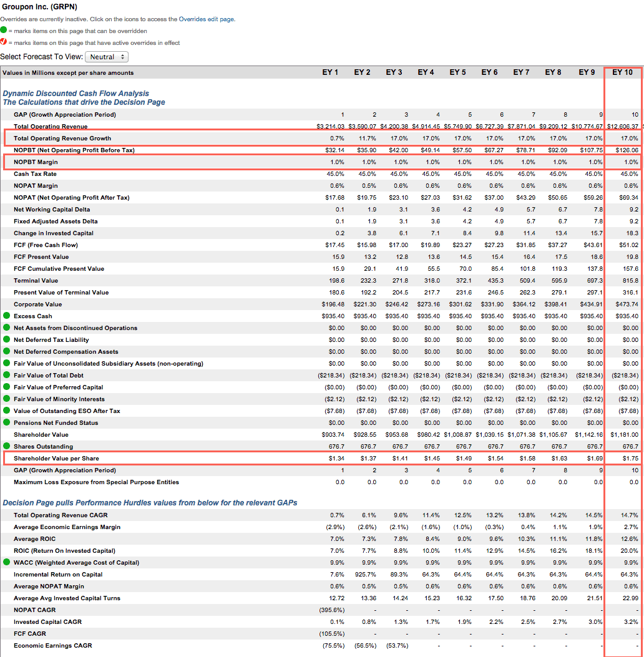The width and height of the screenshot is (644, 657).
Task: Select the $473.74 corporate value cell
Action: (x=627, y=304)
